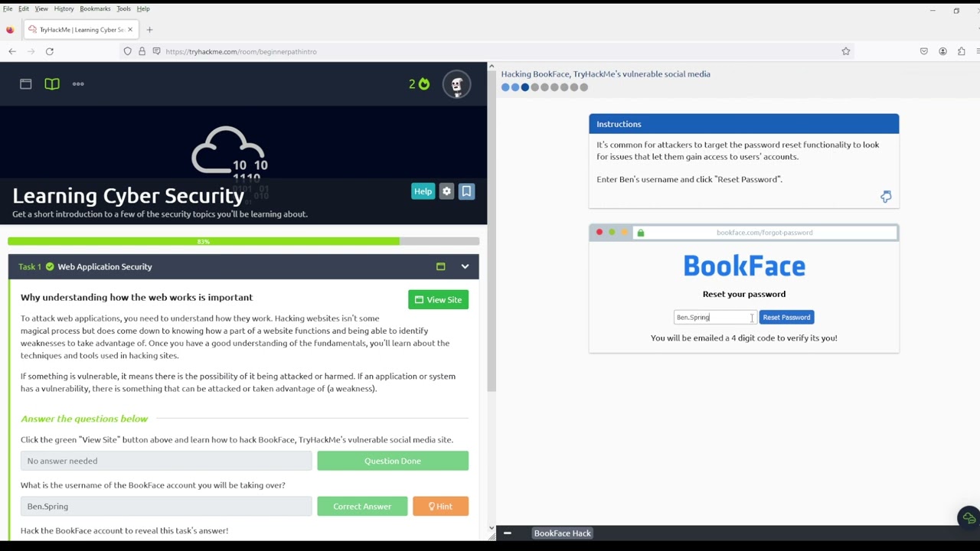Image resolution: width=980 pixels, height=551 pixels.
Task: Click the left pane vertical scrollbar
Action: pos(492,230)
